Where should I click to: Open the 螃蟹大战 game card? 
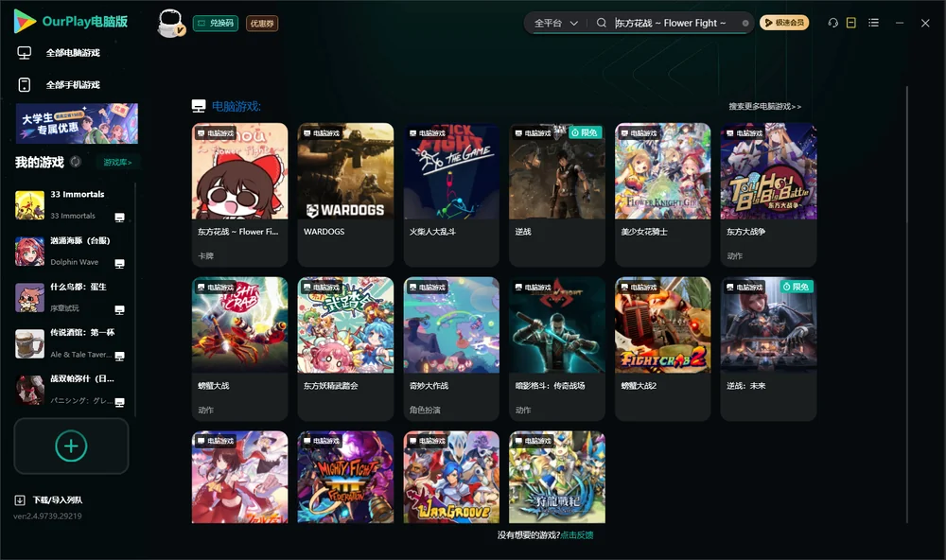click(239, 348)
